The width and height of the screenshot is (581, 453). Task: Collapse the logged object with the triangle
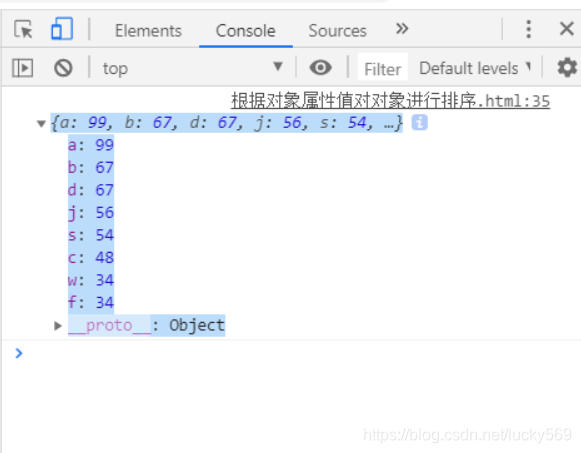click(41, 124)
